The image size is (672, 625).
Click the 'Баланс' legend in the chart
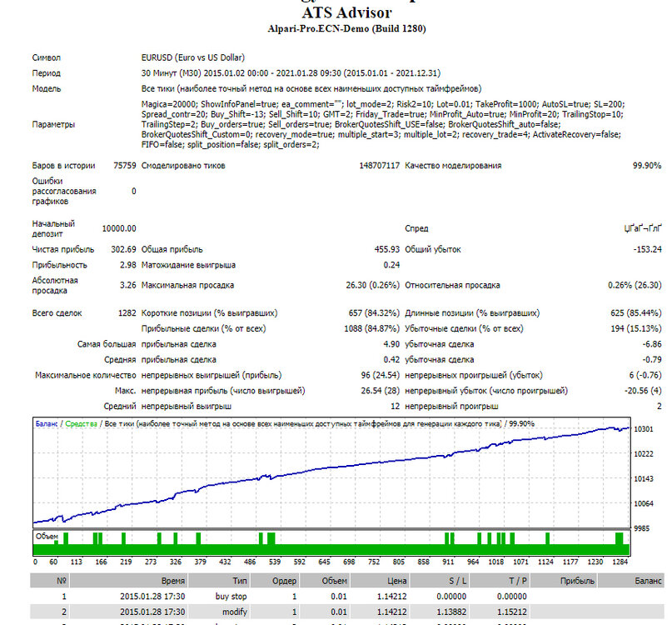47,424
